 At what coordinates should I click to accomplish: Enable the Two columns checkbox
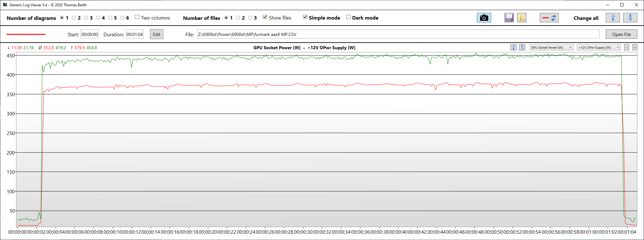(137, 17)
